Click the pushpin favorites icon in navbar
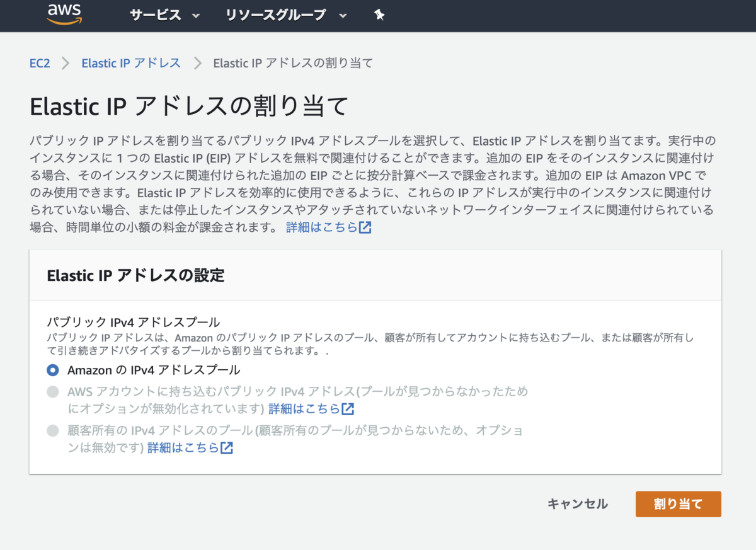 pos(379,15)
